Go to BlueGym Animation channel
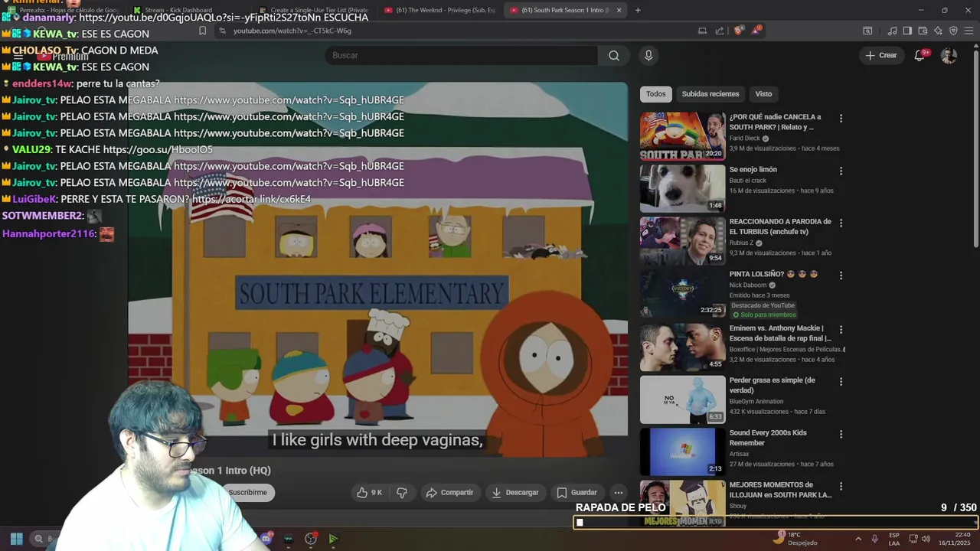 tap(756, 402)
